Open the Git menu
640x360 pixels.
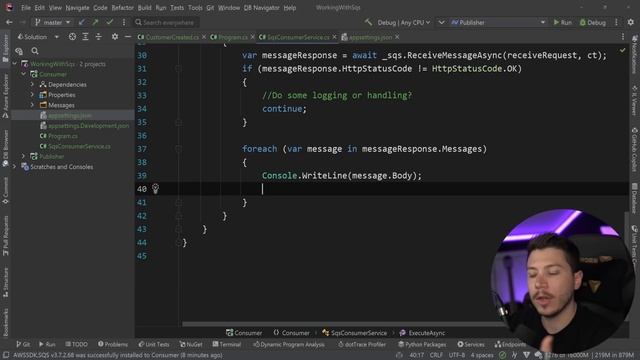210,8
